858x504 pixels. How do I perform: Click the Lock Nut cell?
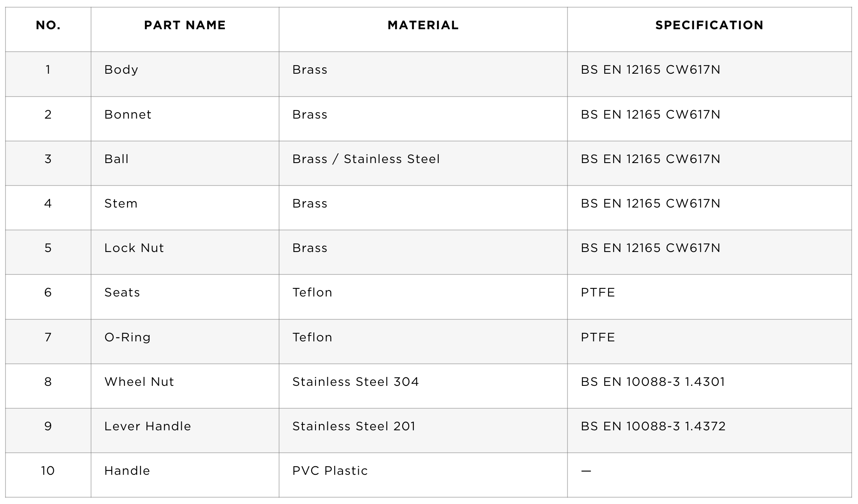click(x=185, y=252)
